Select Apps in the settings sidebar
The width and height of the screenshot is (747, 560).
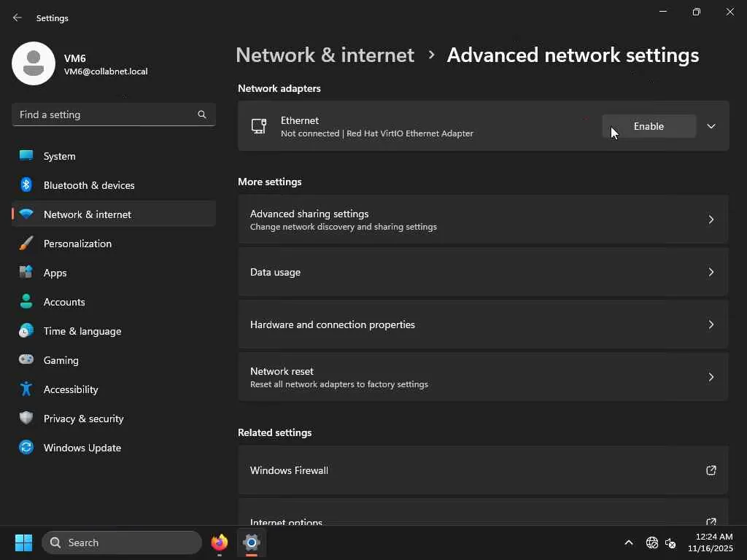[x=55, y=273]
